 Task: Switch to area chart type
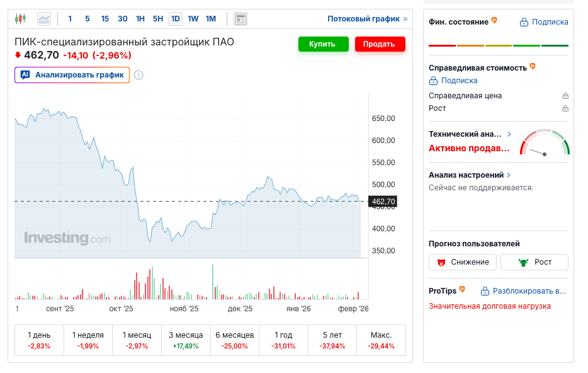pos(44,19)
